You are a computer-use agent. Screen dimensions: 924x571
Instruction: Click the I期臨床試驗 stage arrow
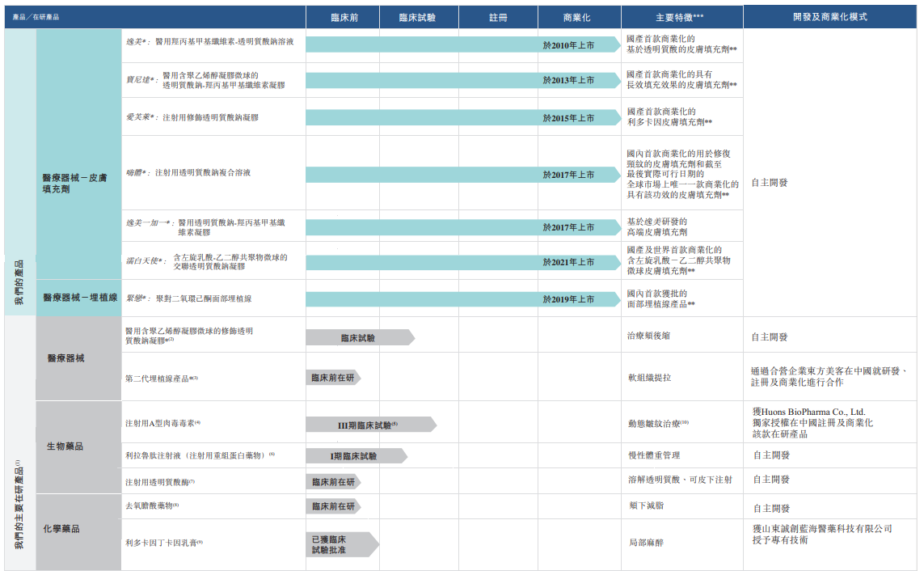tap(356, 455)
